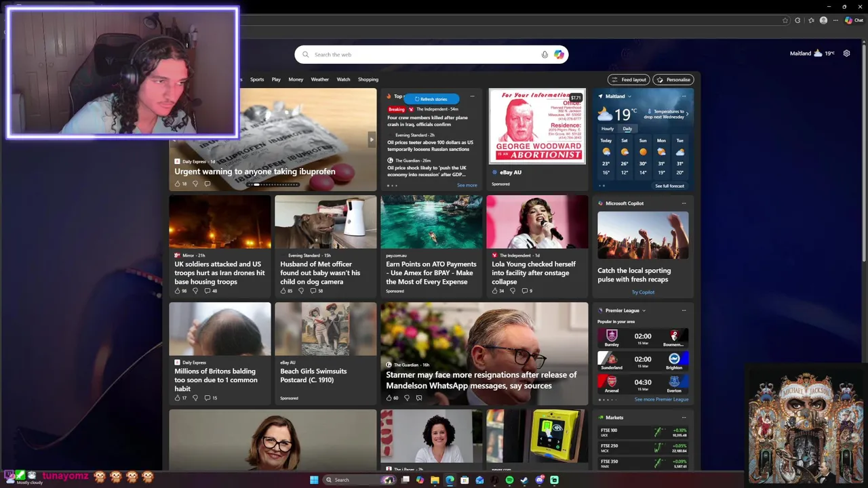Open Copilot app from taskbar

[x=420, y=480]
